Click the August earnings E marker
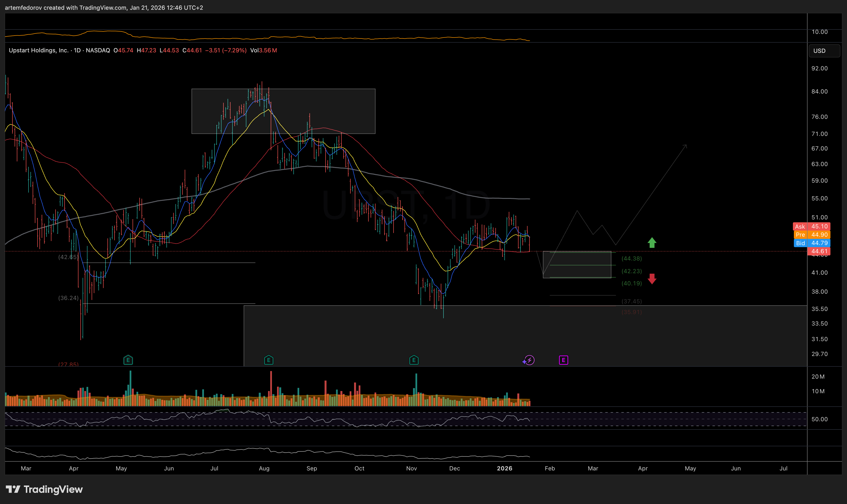 (x=269, y=360)
